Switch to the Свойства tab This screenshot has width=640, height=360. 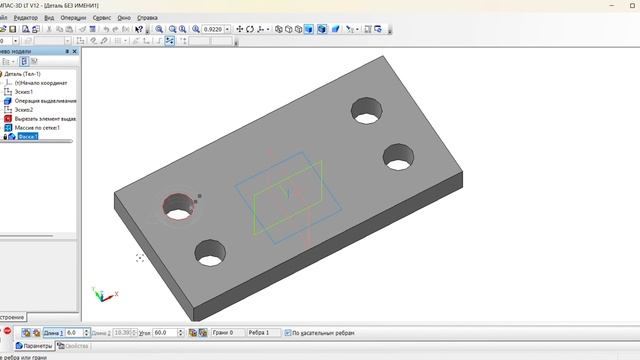(73, 346)
